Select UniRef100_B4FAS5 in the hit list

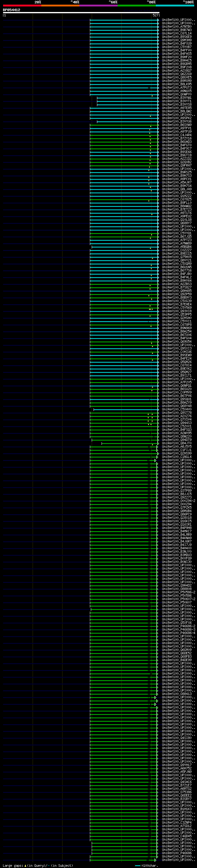(177, 54)
